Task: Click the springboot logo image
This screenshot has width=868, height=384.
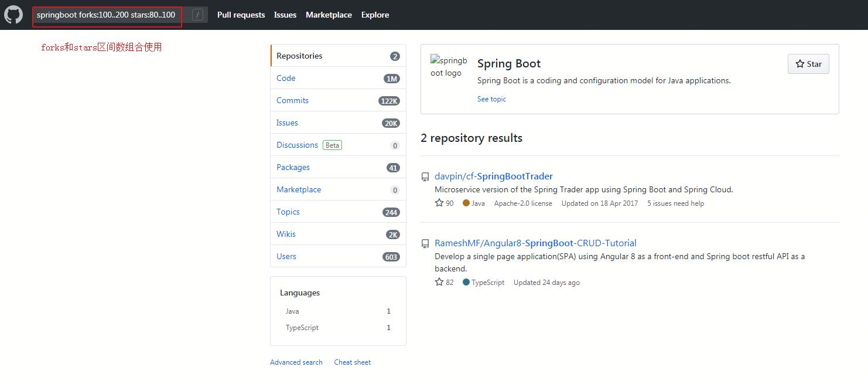Action: 449,67
